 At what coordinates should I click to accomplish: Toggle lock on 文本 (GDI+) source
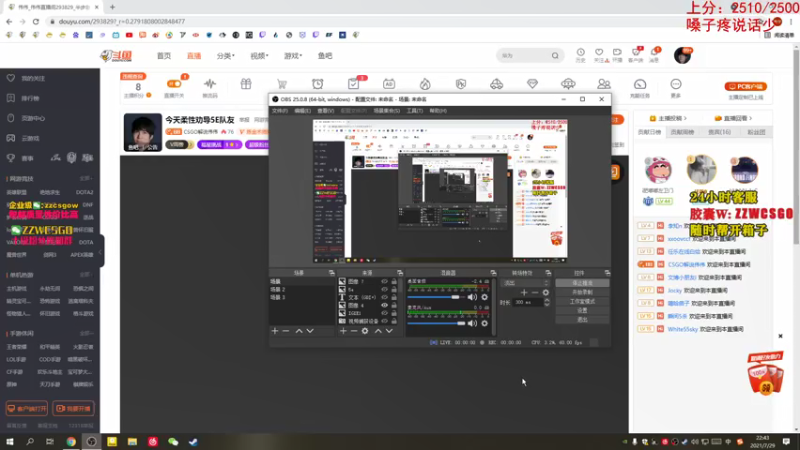pyautogui.click(x=394, y=297)
